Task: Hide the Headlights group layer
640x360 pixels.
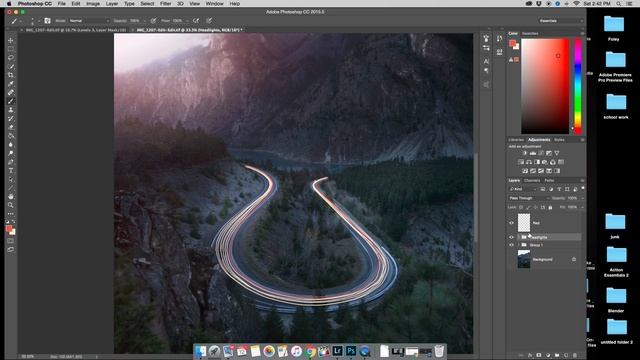Action: [x=511, y=237]
